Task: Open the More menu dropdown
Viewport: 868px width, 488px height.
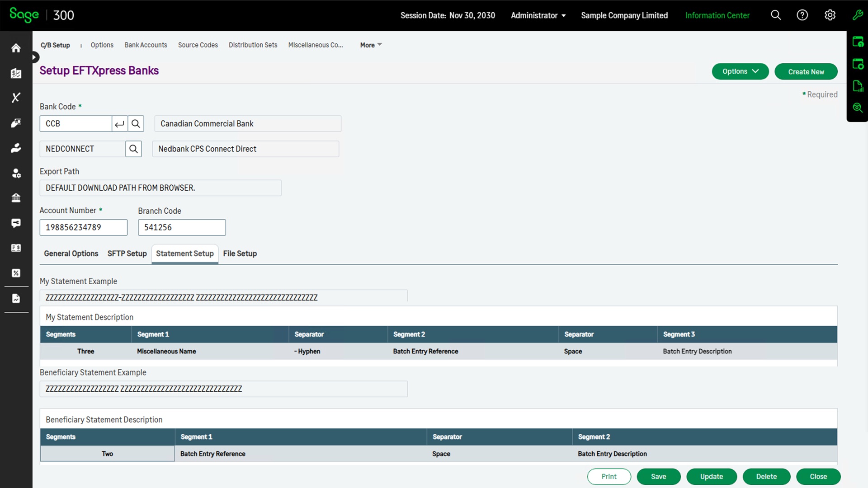Action: (x=370, y=45)
